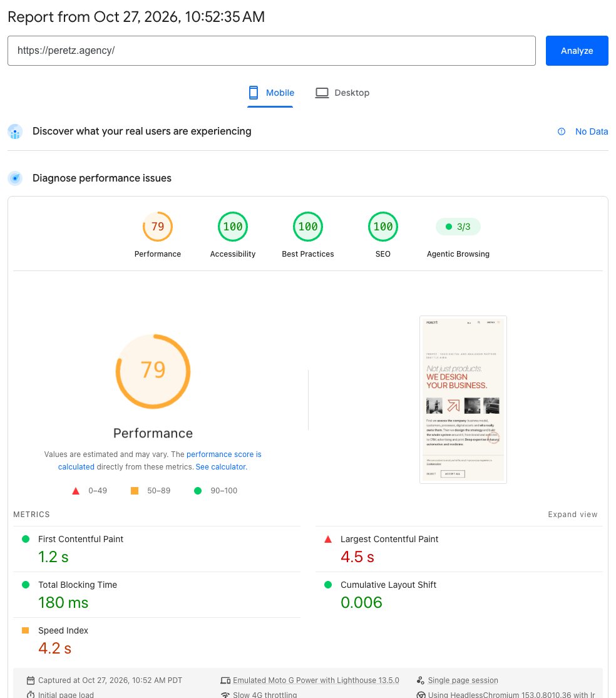Click the Diagnose performance issues heading
Image resolution: width=616 pixels, height=698 pixels.
pos(102,178)
